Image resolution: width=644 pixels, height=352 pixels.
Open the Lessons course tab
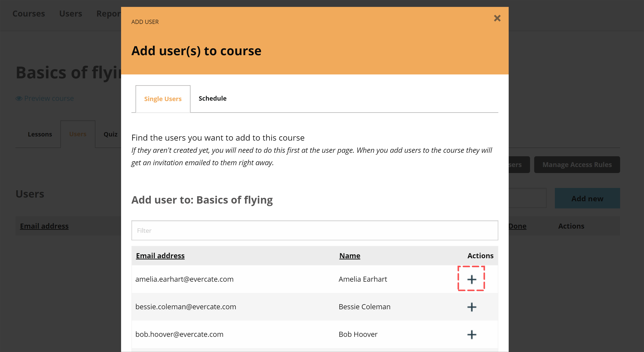(40, 134)
